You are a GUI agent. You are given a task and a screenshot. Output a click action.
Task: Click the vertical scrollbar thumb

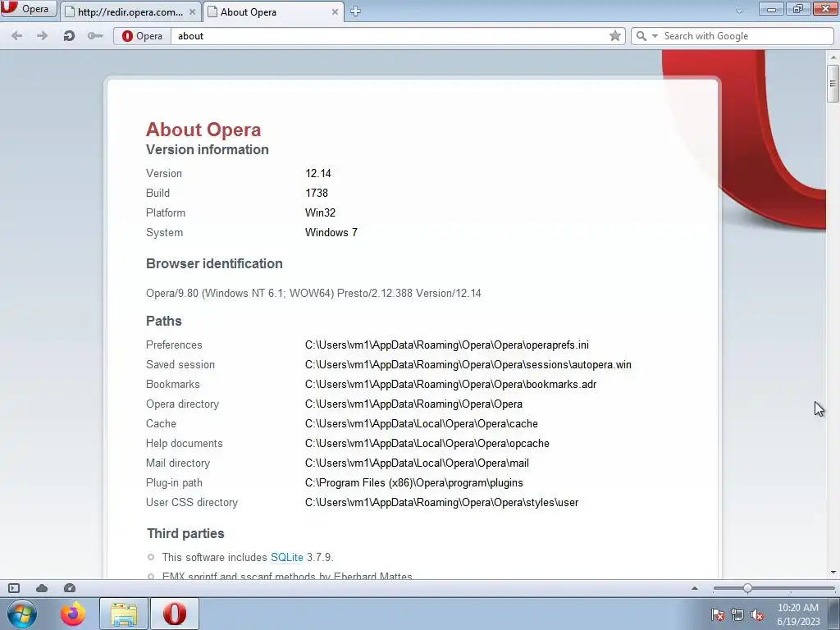tap(833, 83)
